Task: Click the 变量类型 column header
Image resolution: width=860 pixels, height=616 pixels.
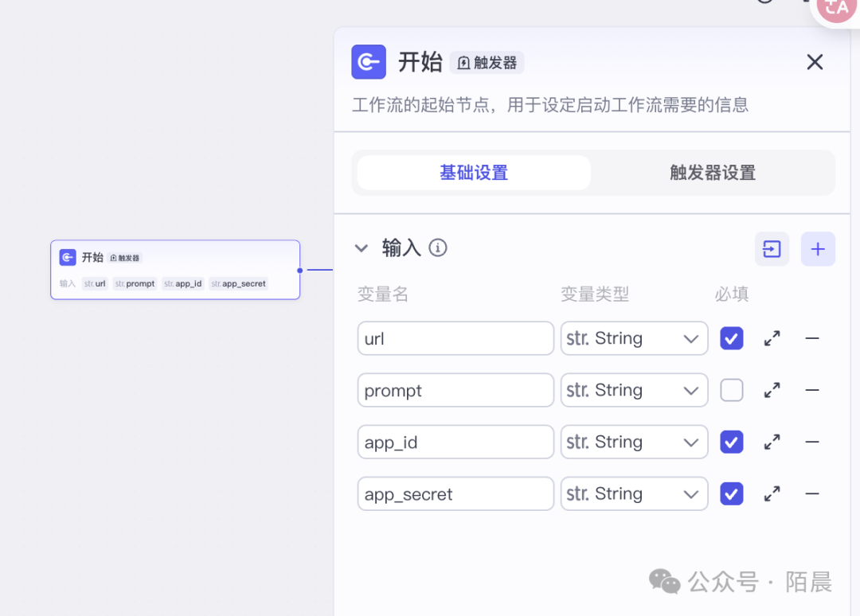Action: (595, 294)
